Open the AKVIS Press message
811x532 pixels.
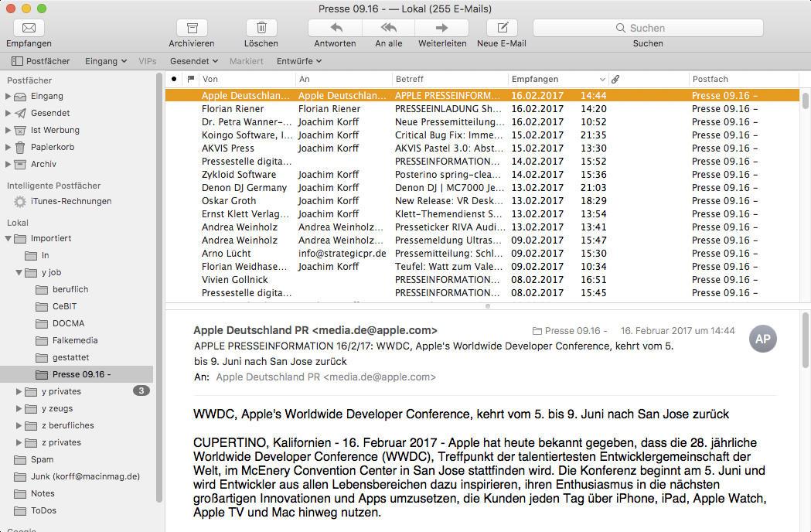pos(482,148)
